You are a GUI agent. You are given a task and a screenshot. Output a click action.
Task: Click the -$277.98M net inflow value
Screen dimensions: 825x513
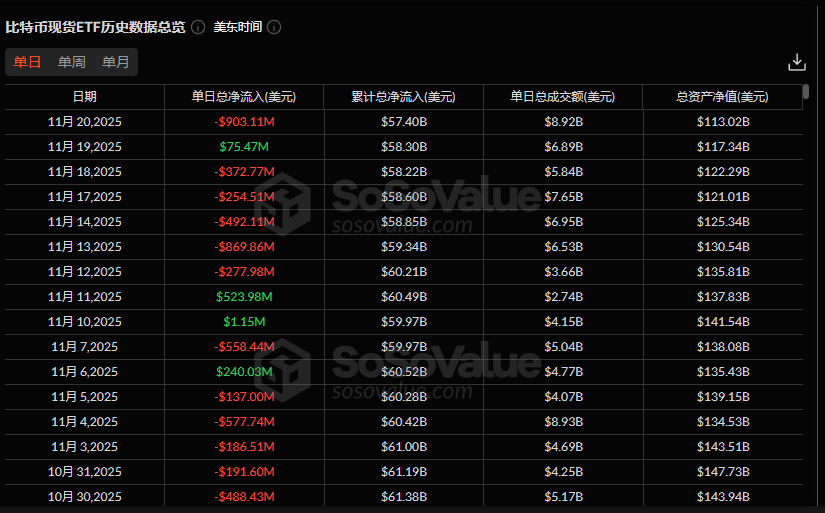pos(244,272)
